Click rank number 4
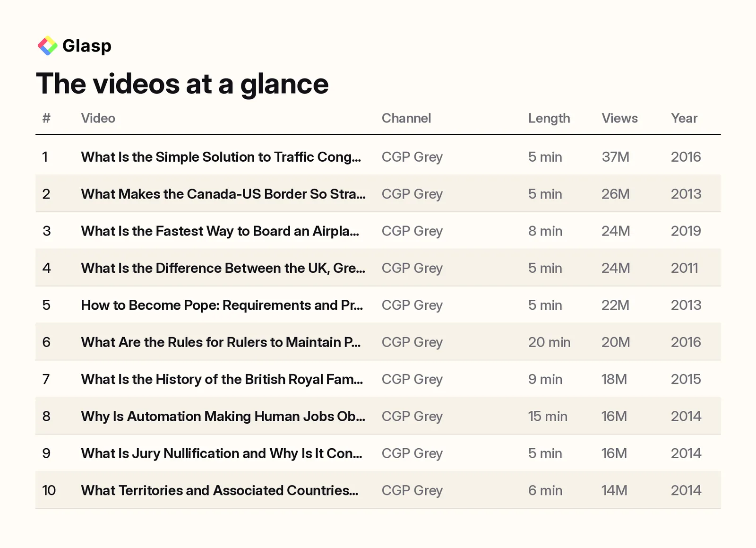The height and width of the screenshot is (548, 756). click(46, 268)
